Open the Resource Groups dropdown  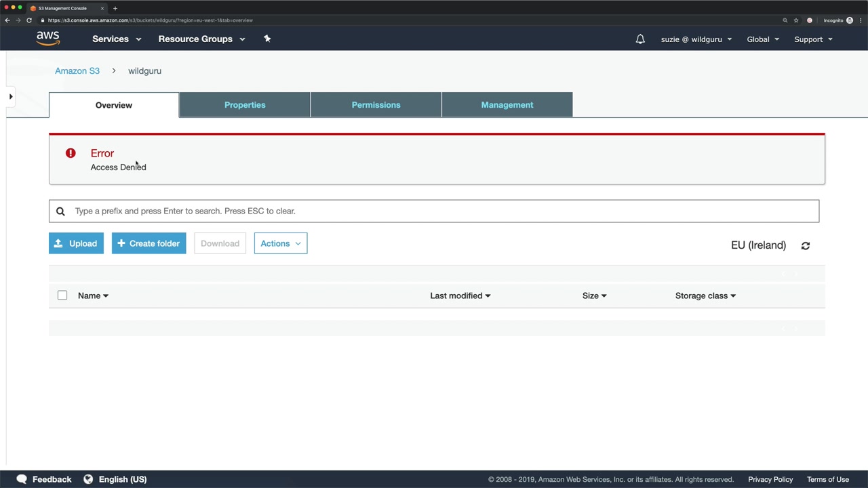(x=201, y=39)
